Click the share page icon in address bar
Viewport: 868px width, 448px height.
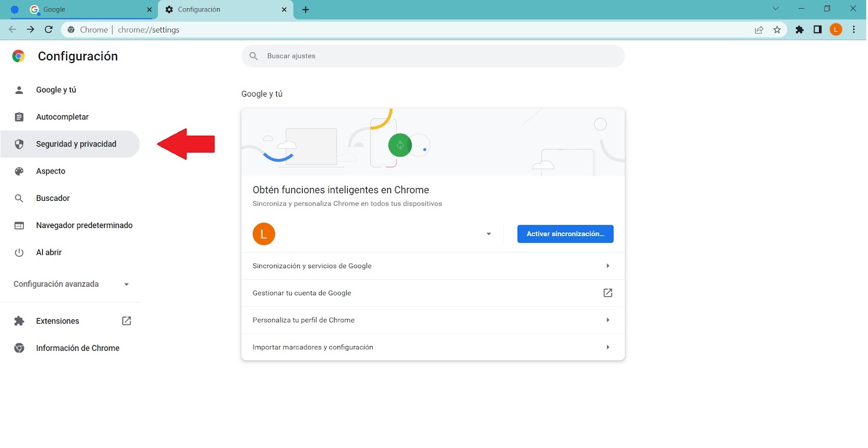click(759, 30)
